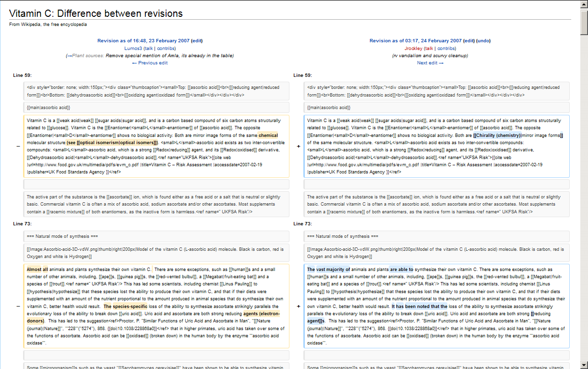Image resolution: width=588 pixels, height=369 pixels.
Task: Click the 'Vitamin C: Difference between revisions' heading
Action: click(x=96, y=13)
